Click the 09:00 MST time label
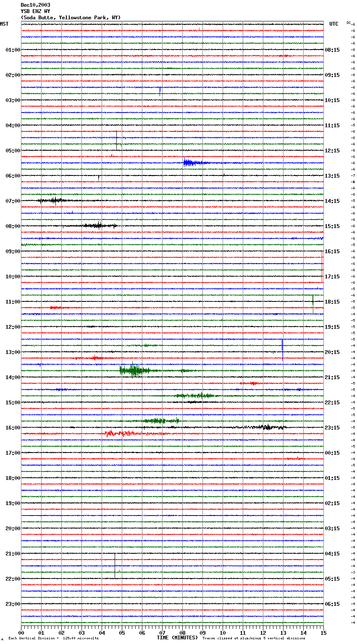The height and width of the screenshot is (644, 357). point(13,251)
